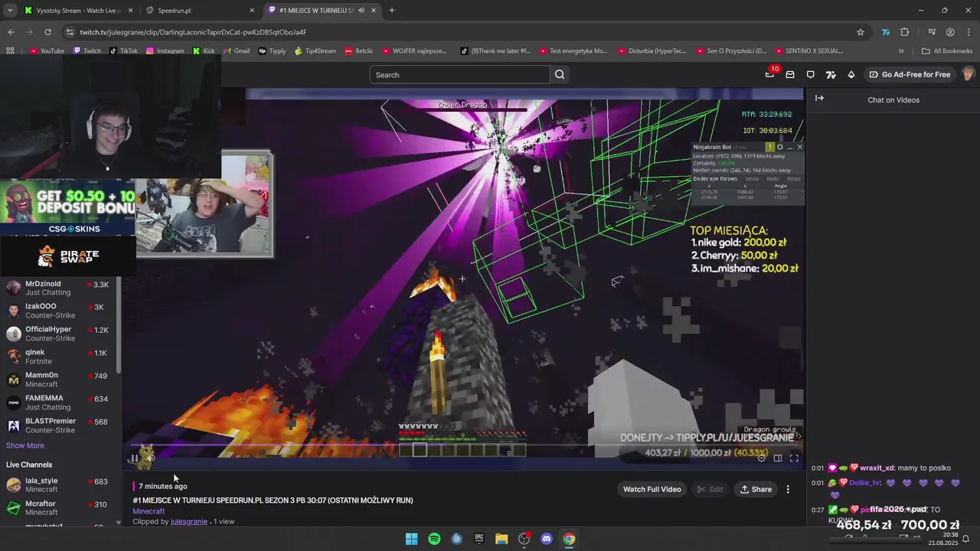This screenshot has width=980, height=551.
Task: Open Twitch chat bubble icon in top bar
Action: 811,74
